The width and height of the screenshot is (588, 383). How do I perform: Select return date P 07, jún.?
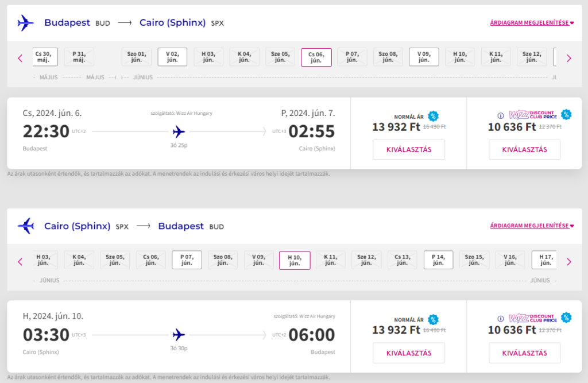pyautogui.click(x=187, y=260)
